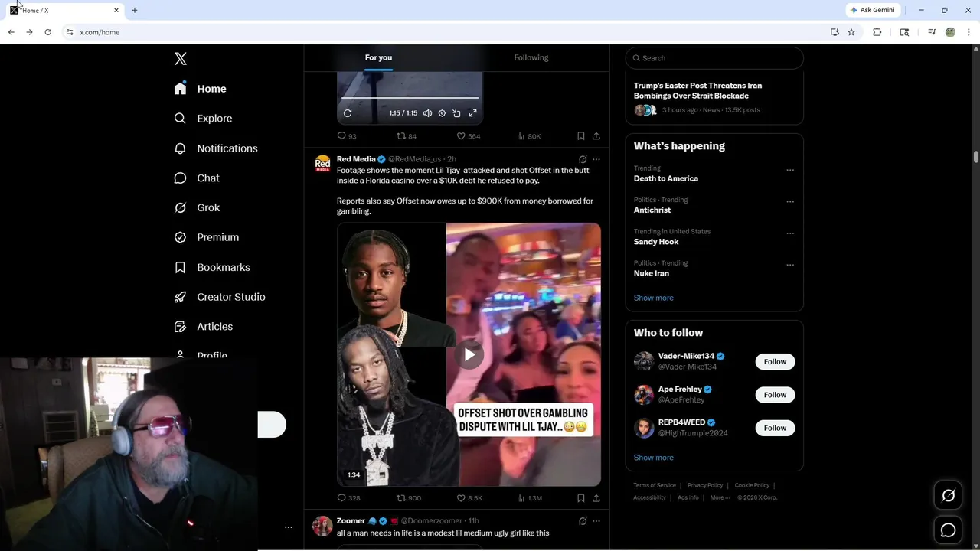Screen dimensions: 980x551
Task: Open top video settings gear
Action: coord(442,113)
